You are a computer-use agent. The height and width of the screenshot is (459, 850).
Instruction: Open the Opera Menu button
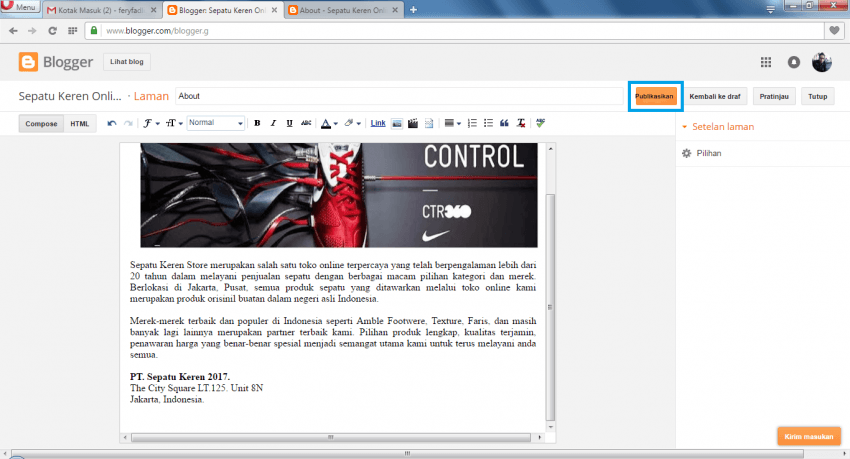point(20,7)
